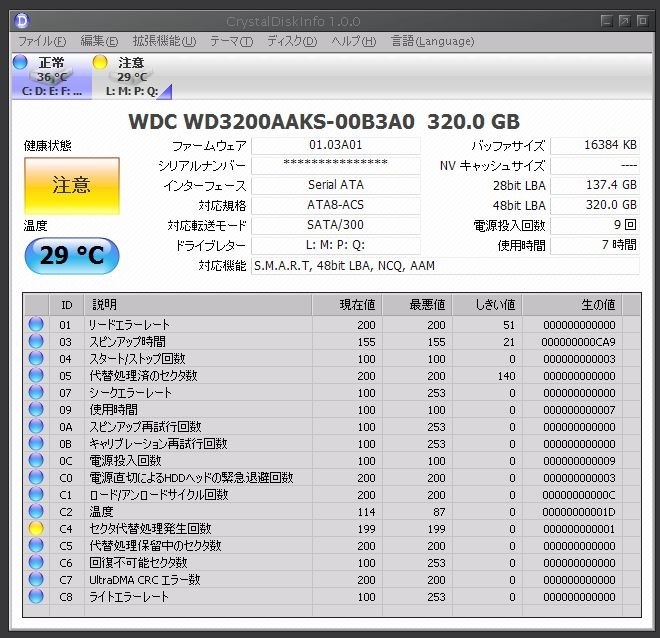Click the blue status icon of row C1

(x=36, y=494)
